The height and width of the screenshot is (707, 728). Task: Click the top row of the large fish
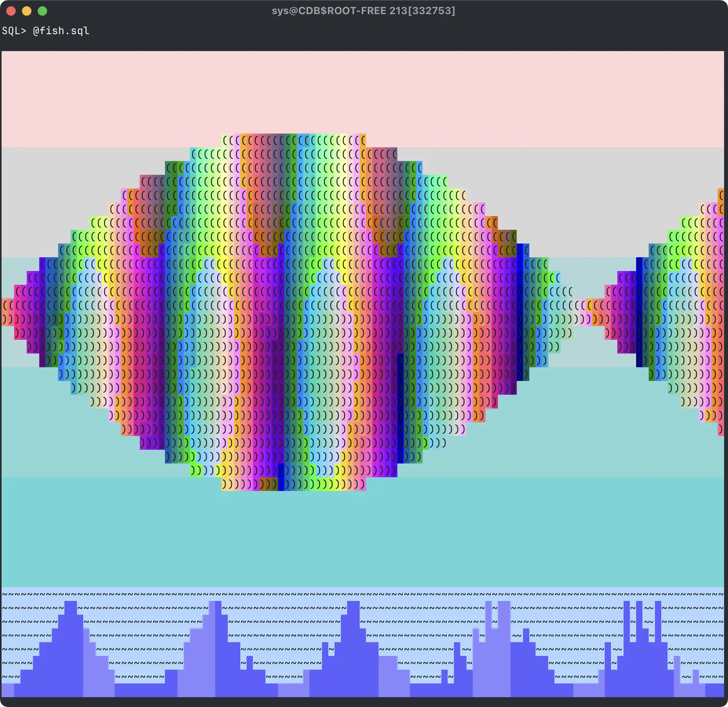tap(294, 140)
